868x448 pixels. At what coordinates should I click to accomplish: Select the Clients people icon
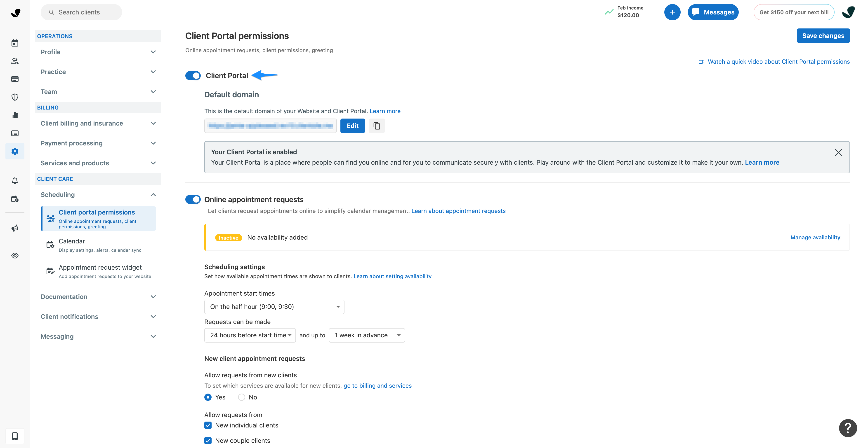pyautogui.click(x=15, y=61)
